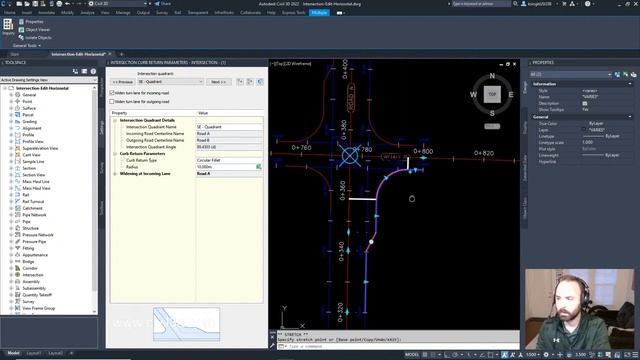Collapse the General section in Properties

(629, 117)
